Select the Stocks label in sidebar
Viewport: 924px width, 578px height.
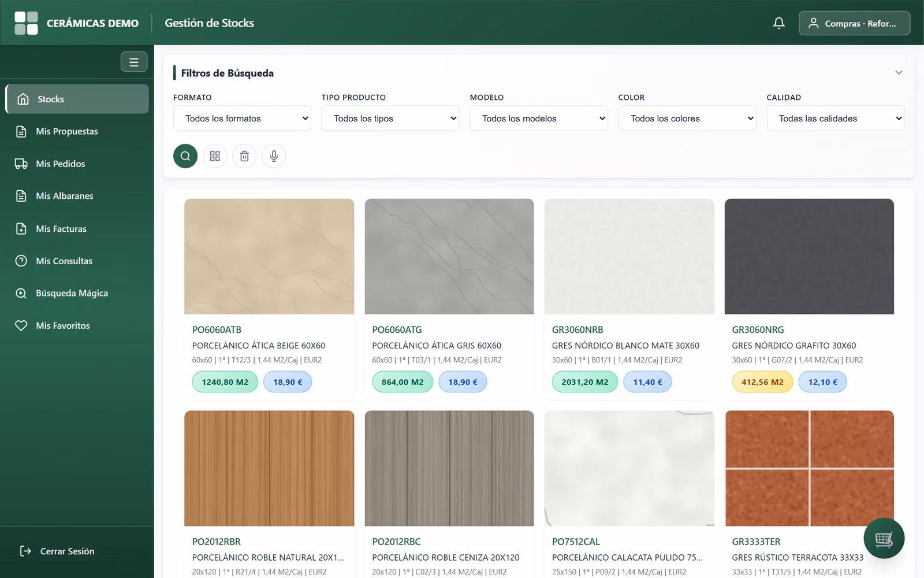[51, 99]
